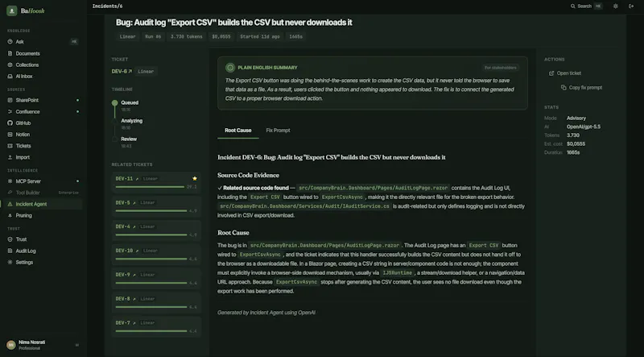Click the Search shortcut key badge

pos(598,6)
